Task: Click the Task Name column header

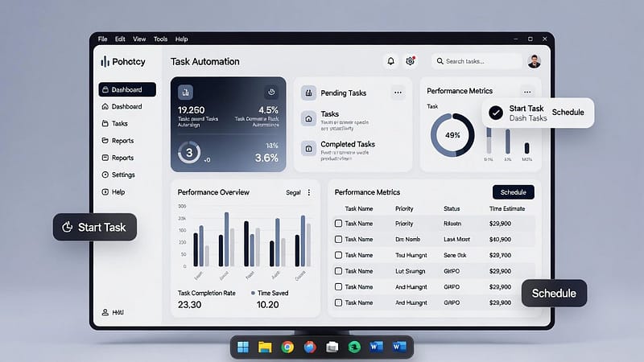Action: pyautogui.click(x=358, y=208)
